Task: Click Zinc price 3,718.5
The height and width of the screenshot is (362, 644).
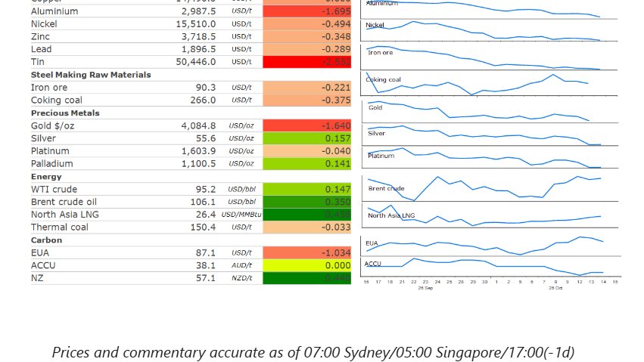Action: [198, 36]
